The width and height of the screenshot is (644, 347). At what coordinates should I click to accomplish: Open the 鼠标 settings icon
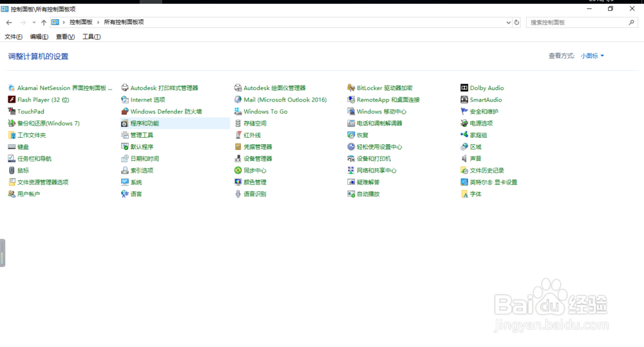pyautogui.click(x=12, y=171)
